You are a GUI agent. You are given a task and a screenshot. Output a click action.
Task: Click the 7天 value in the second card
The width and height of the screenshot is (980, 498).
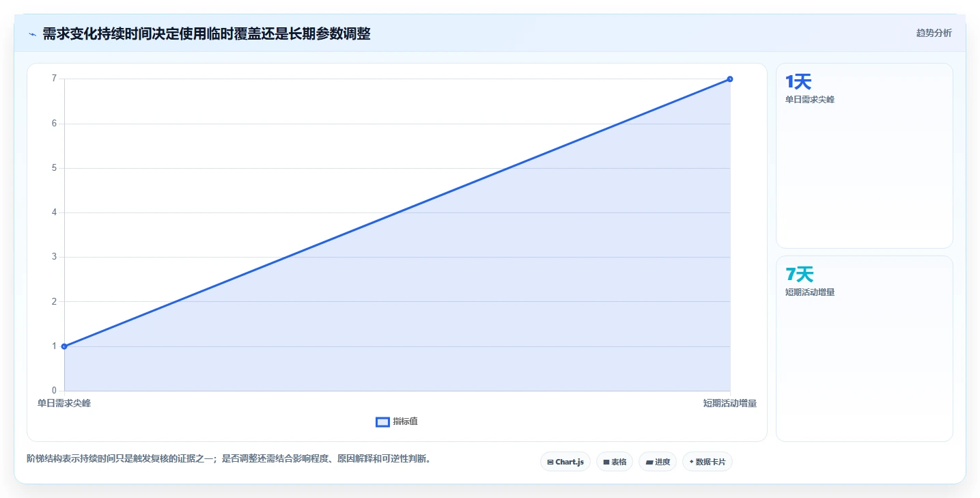point(800,275)
